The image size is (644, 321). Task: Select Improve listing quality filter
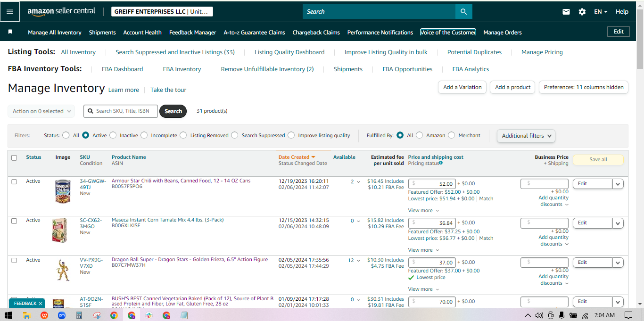click(x=291, y=135)
